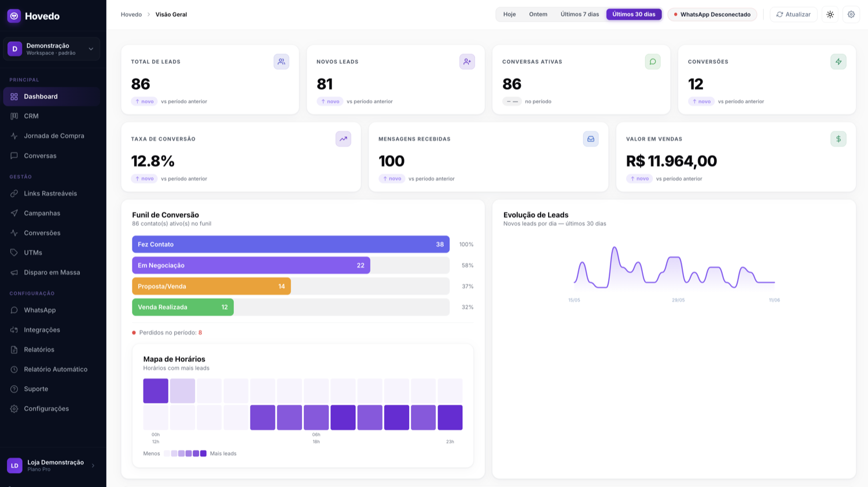The height and width of the screenshot is (487, 868).
Task: Click the Fez Contato funnel bar
Action: pos(290,244)
